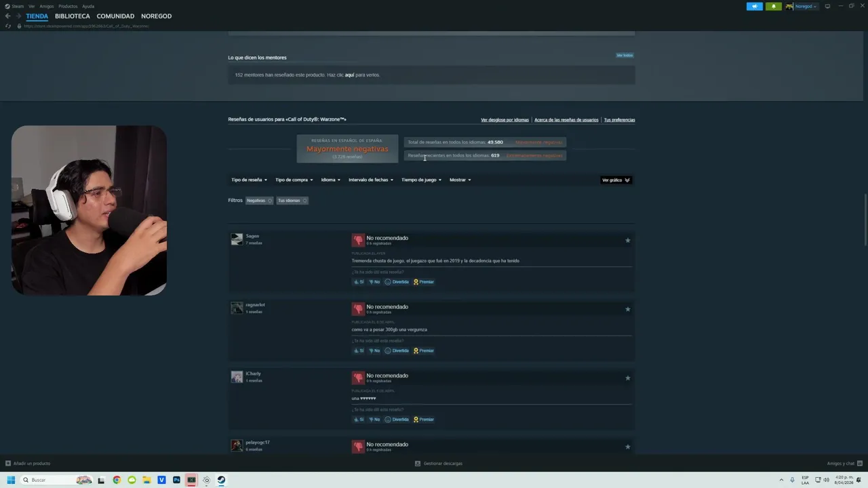Image resolution: width=868 pixels, height=488 pixels.
Task: Remove the Tus idiomas filter tag
Action: 304,201
